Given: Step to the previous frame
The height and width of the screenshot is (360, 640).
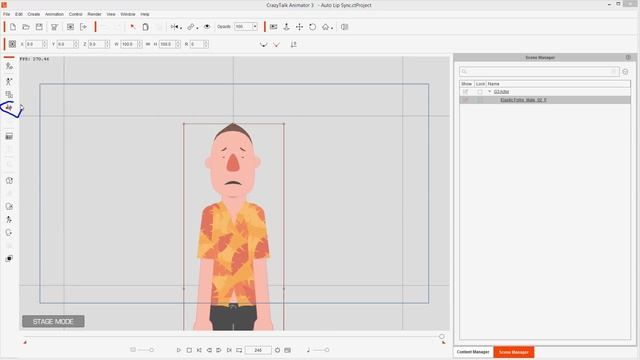Looking at the screenshot, I should (209, 350).
